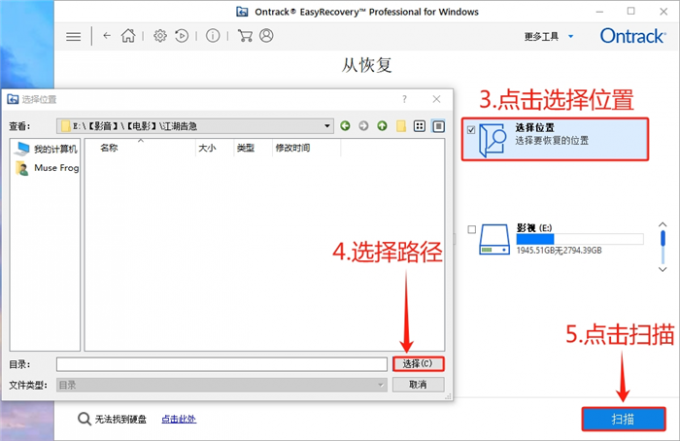Click the 选择位置 dialog title icon
The height and width of the screenshot is (441, 680).
point(13,99)
